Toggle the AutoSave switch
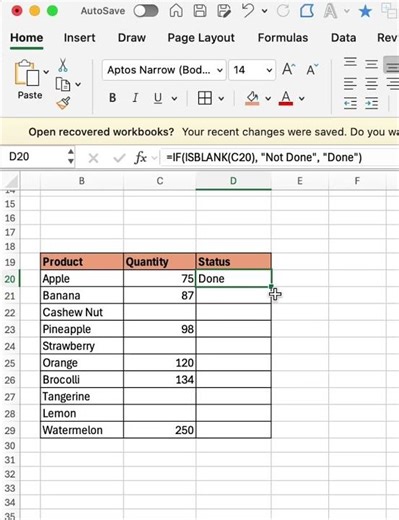The height and width of the screenshot is (520, 399). (x=146, y=11)
